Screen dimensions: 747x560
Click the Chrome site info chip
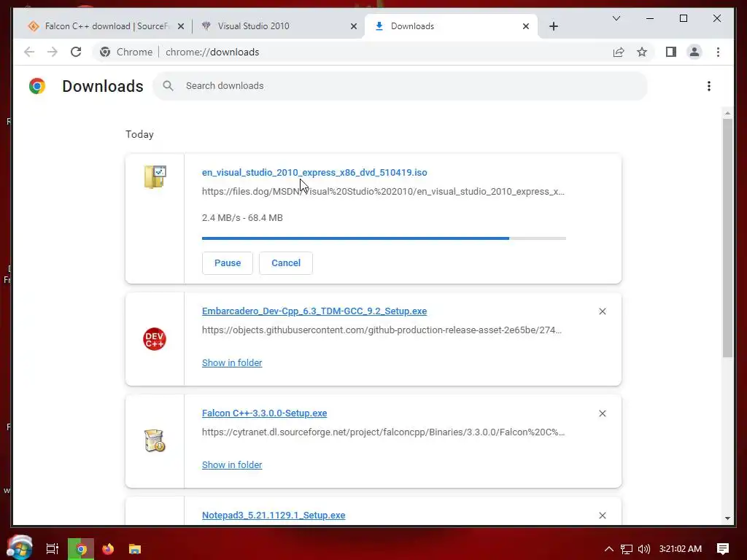[x=127, y=52]
